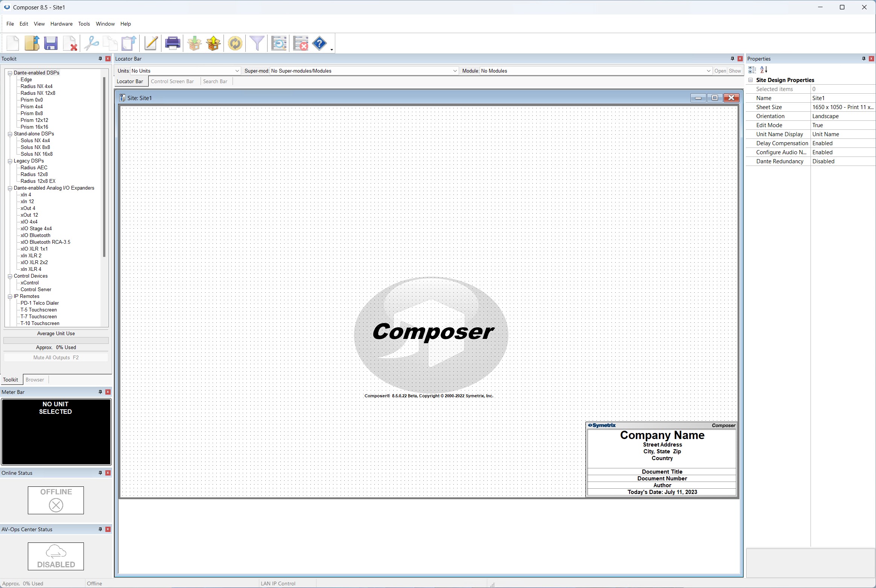Switch to the Control Screen Bar tab
The image size is (876, 588).
pos(172,81)
